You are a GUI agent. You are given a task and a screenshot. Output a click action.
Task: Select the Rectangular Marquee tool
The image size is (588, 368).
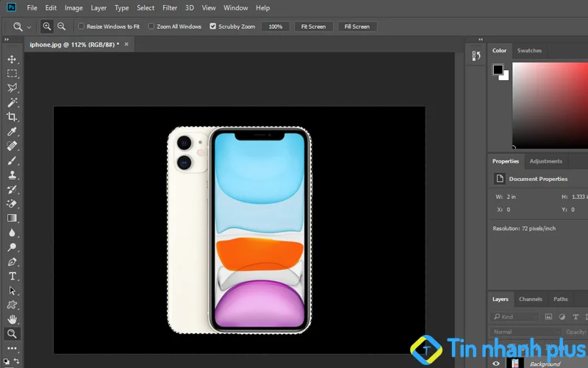(x=12, y=74)
